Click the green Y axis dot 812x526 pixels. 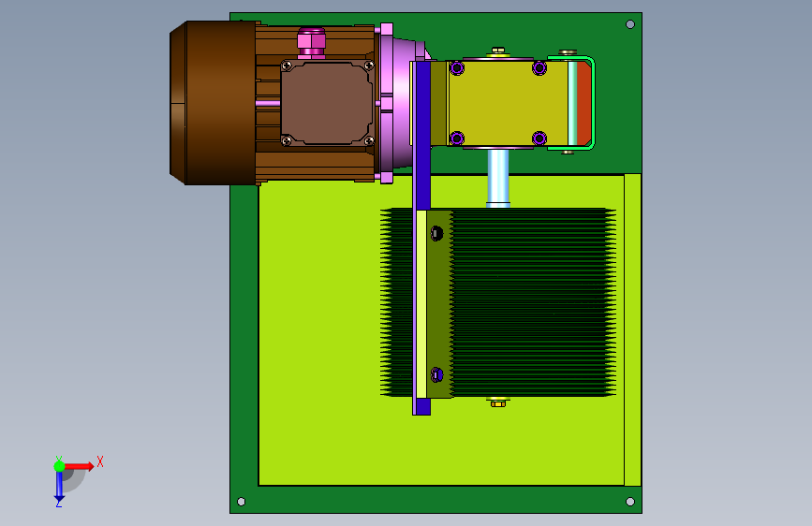coord(59,466)
